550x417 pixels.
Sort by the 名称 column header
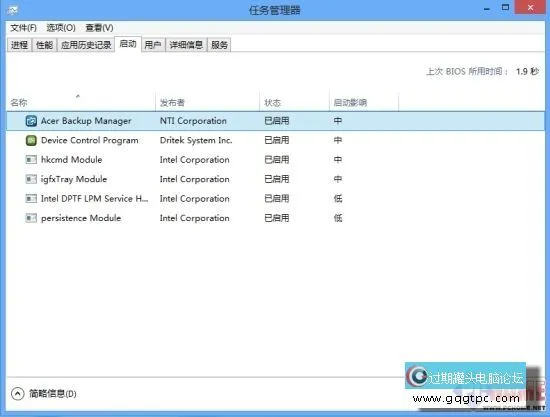click(81, 102)
